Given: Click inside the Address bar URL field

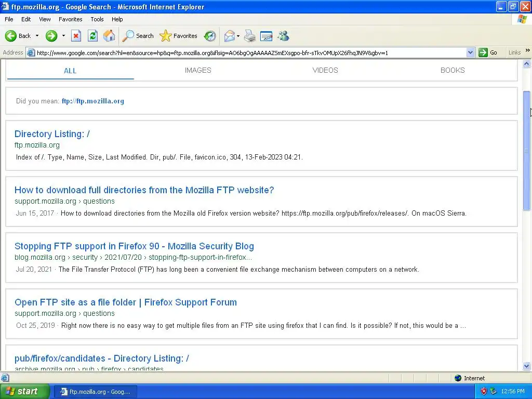Looking at the screenshot, I should [x=251, y=52].
